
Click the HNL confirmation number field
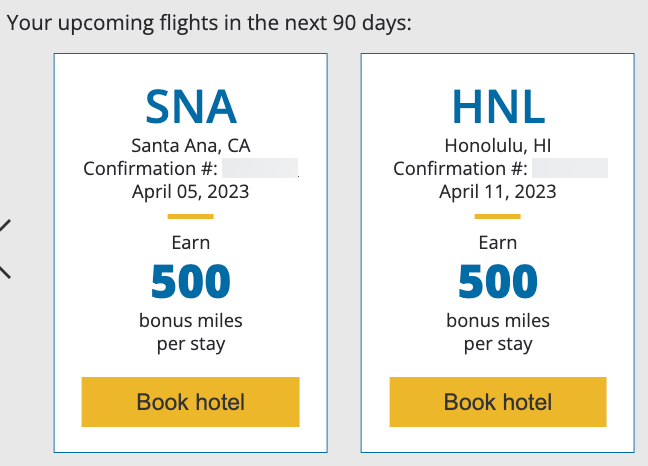(570, 168)
